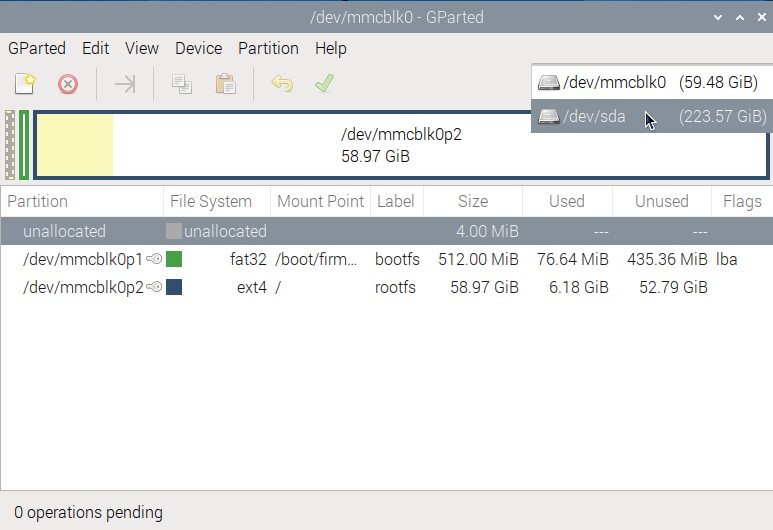Screen dimensions: 773x530
Task: Select the dotted unallocated strip in disk map
Action: click(x=10, y=145)
